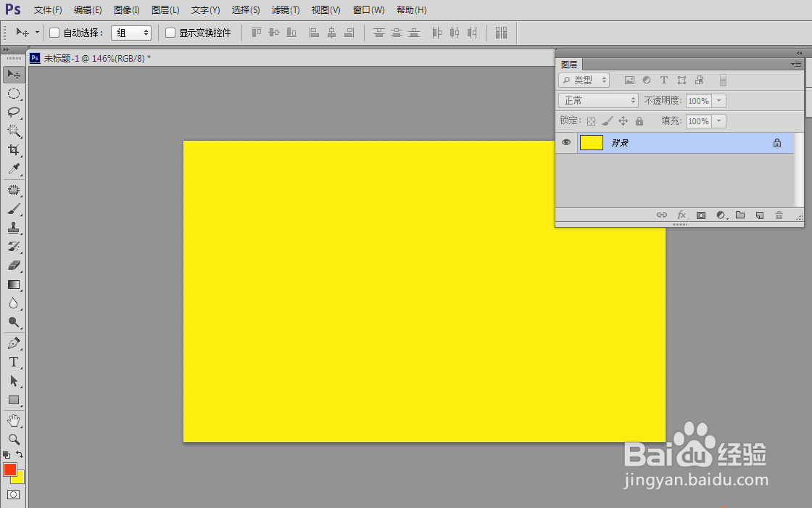Open the 图像(I) menu
The height and width of the screenshot is (508, 812).
tap(126, 10)
